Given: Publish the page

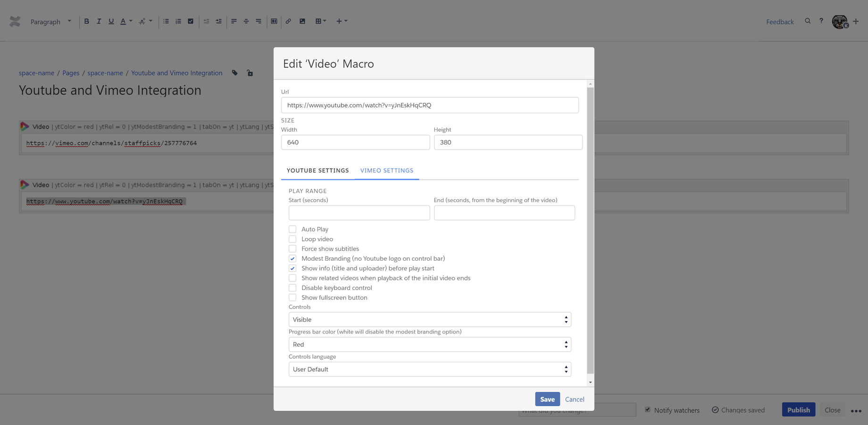Looking at the screenshot, I should [x=798, y=409].
